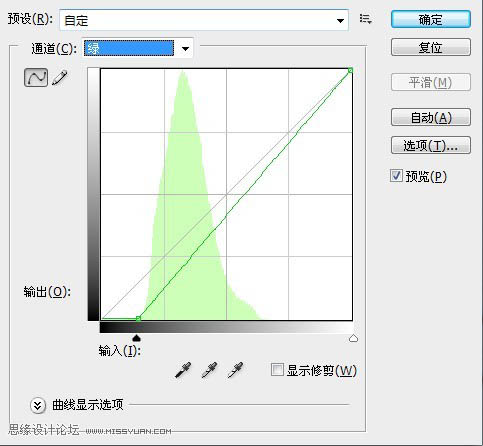
Task: Click the 确定 button
Action: pos(431,19)
